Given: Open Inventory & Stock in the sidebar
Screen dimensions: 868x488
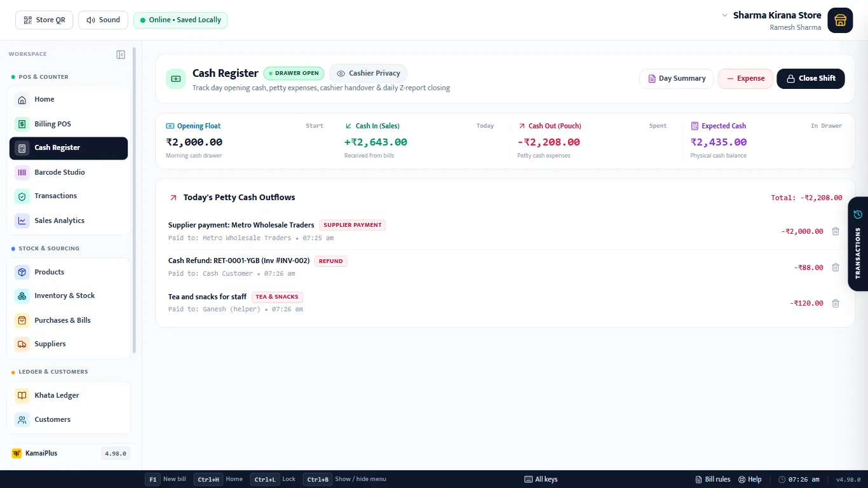Looking at the screenshot, I should tap(69, 296).
